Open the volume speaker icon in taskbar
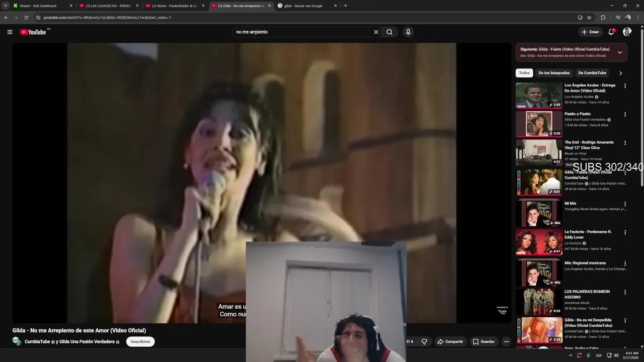The width and height of the screenshot is (644, 362). [616, 355]
